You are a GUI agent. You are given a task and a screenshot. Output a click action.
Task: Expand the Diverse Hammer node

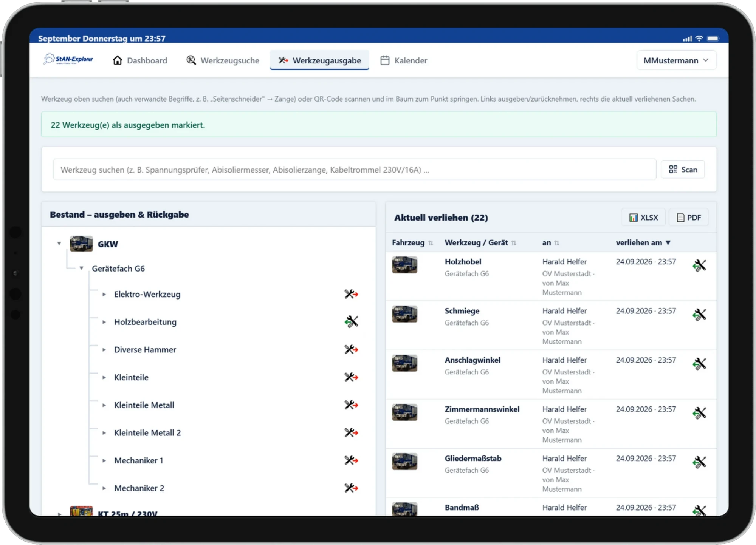pos(104,350)
